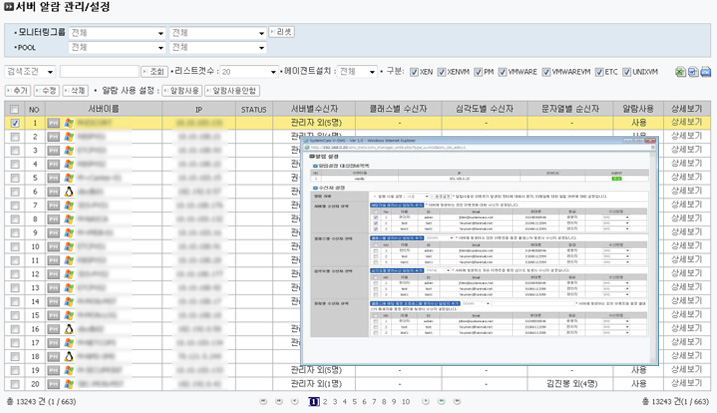717x413 pixels.
Task: Click the 수정 button
Action: click(46, 91)
